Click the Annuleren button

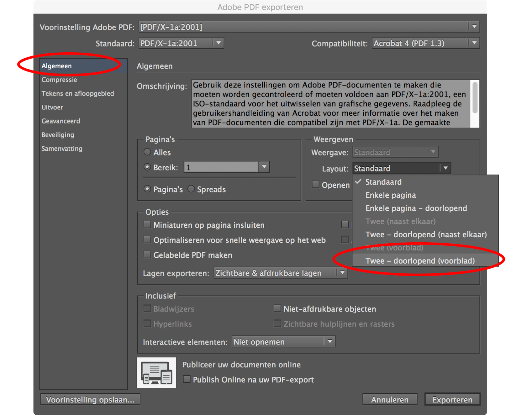[x=390, y=399]
